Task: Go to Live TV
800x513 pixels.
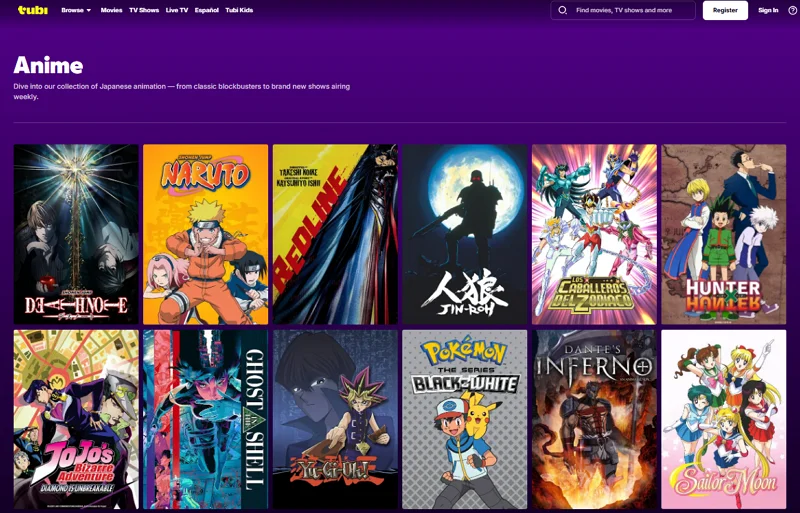Action: (x=177, y=10)
